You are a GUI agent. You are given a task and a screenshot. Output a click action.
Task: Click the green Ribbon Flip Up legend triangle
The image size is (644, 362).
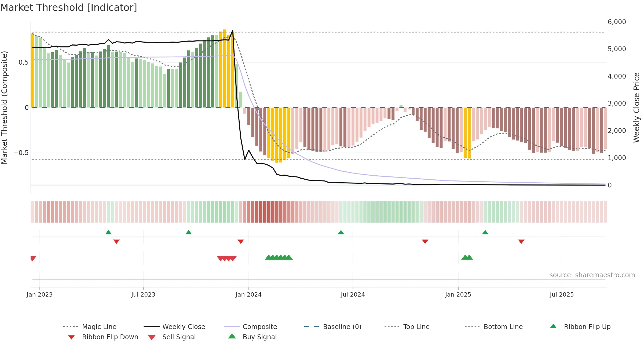[x=553, y=326]
